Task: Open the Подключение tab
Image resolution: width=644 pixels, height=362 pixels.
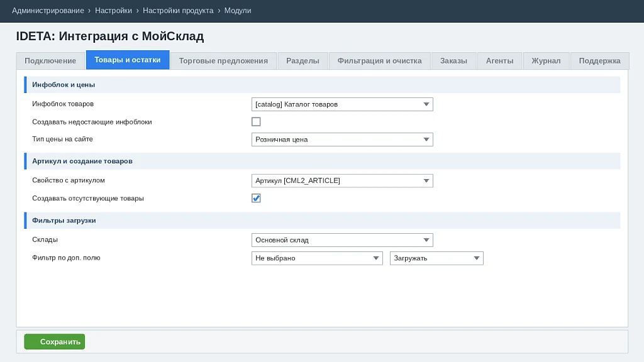Action: click(x=50, y=61)
